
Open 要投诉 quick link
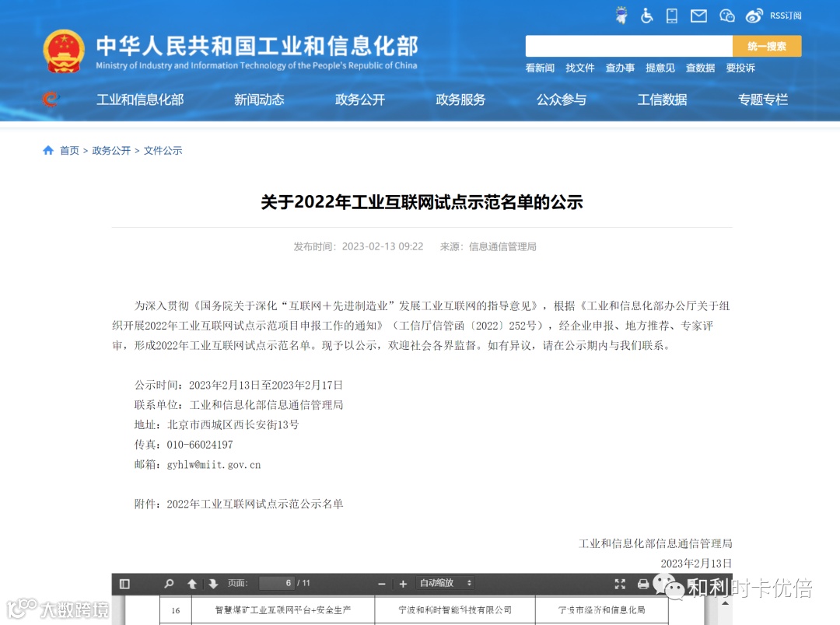click(741, 68)
